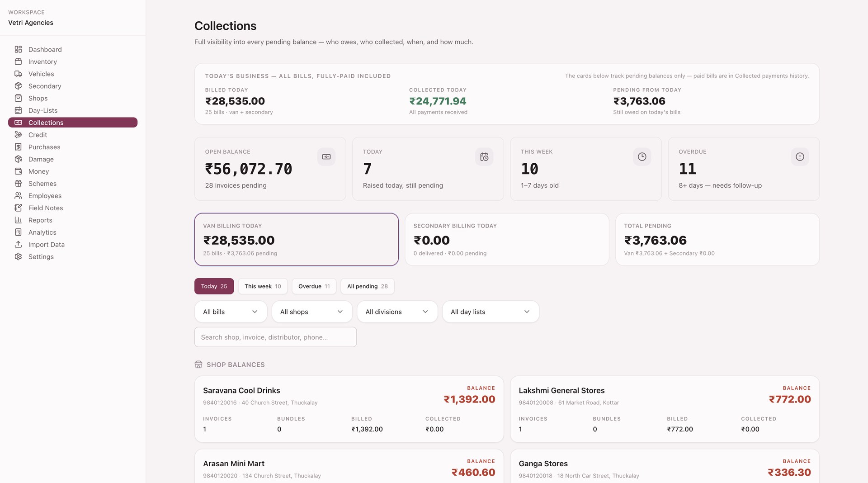Image resolution: width=868 pixels, height=483 pixels.
Task: Open the Arasan Mini Mart card
Action: click(x=349, y=466)
